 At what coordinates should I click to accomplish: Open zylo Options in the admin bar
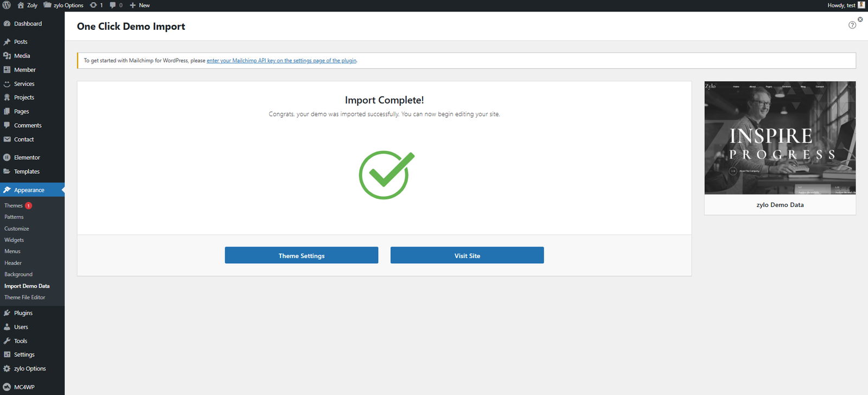point(64,5)
